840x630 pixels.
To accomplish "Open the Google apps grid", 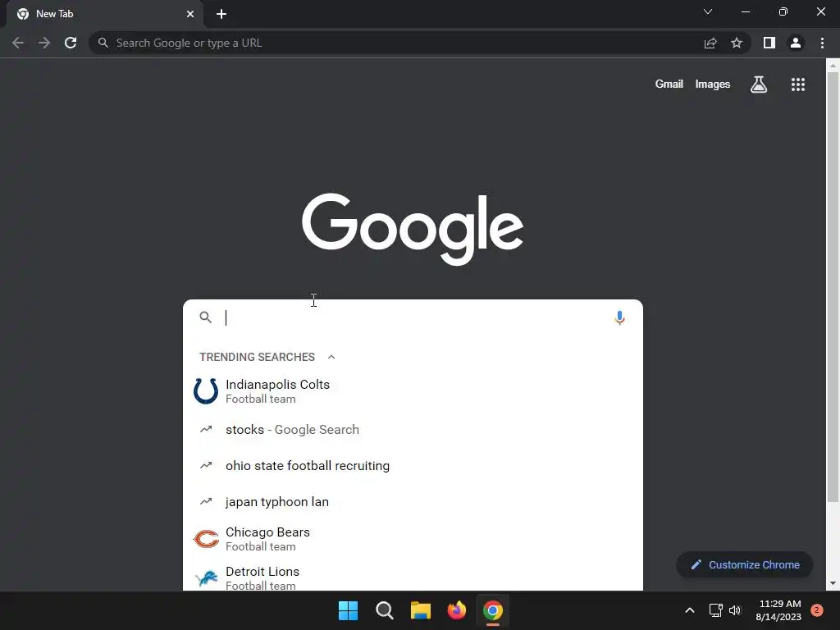I will (x=798, y=84).
